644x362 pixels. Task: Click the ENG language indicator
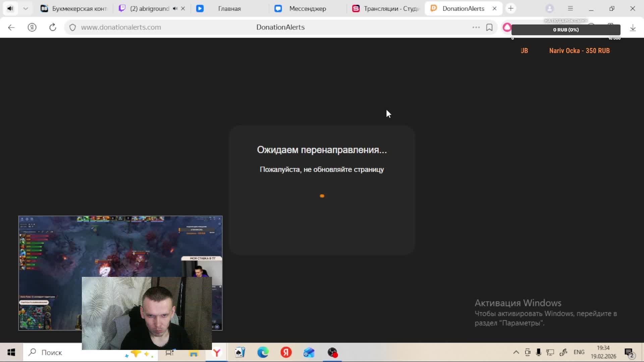(579, 352)
